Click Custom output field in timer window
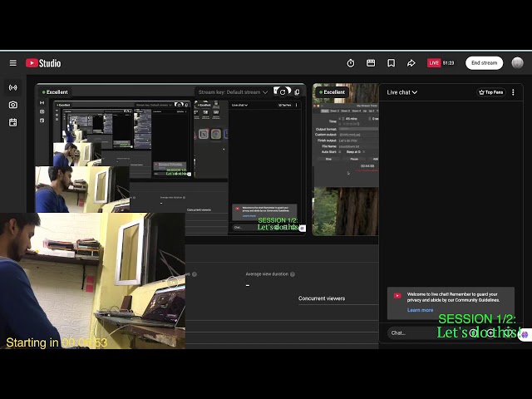532x399 pixels. (x=358, y=135)
